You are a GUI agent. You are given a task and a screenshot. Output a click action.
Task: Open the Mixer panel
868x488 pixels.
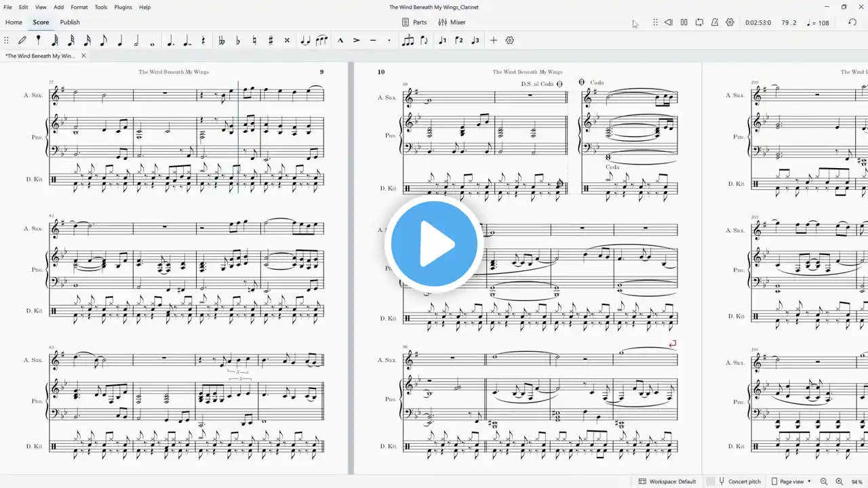(x=452, y=22)
